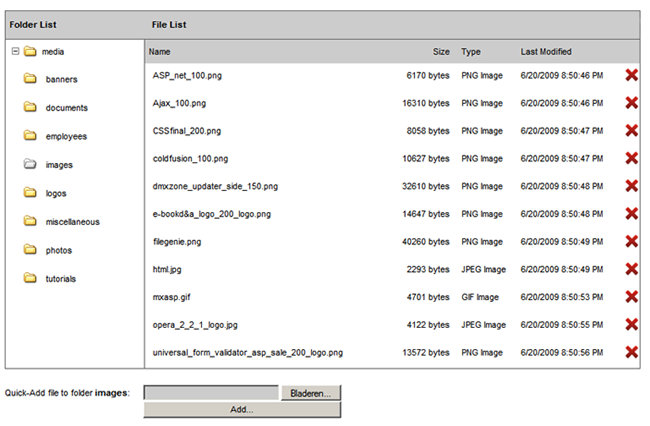Select the documents folder
This screenshot has height=426, width=650.
click(67, 108)
